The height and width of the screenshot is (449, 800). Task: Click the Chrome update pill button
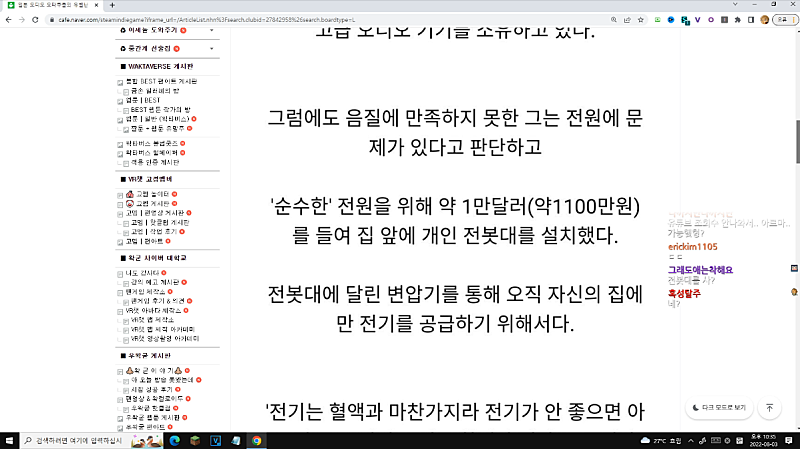(x=784, y=20)
